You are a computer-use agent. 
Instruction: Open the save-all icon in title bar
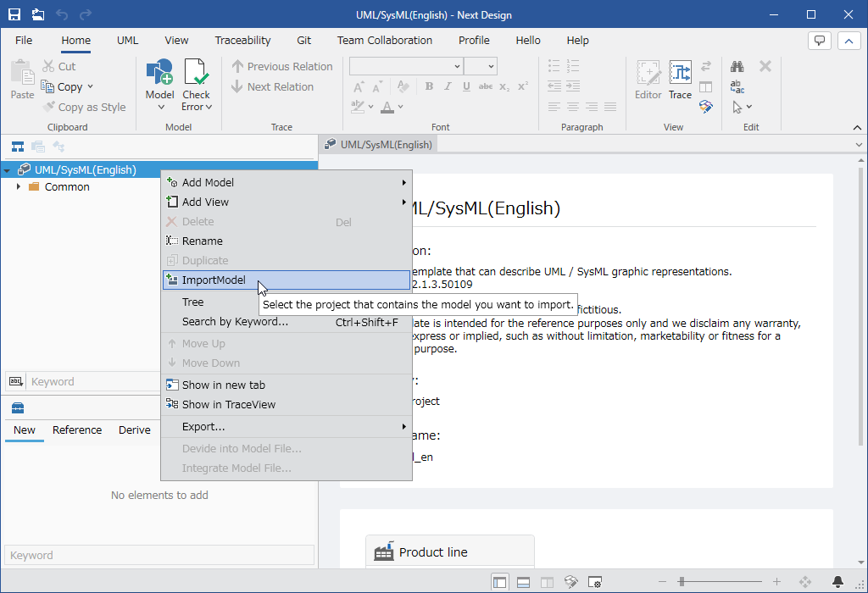click(37, 14)
